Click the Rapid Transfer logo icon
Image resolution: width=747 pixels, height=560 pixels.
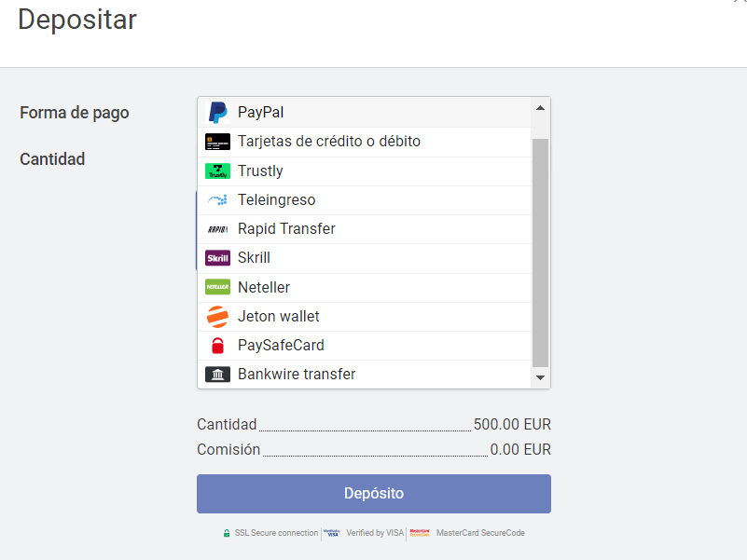click(x=217, y=229)
